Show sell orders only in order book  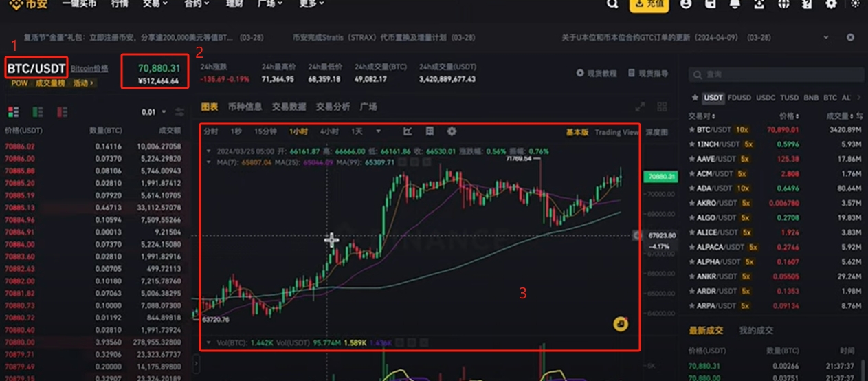click(x=62, y=111)
